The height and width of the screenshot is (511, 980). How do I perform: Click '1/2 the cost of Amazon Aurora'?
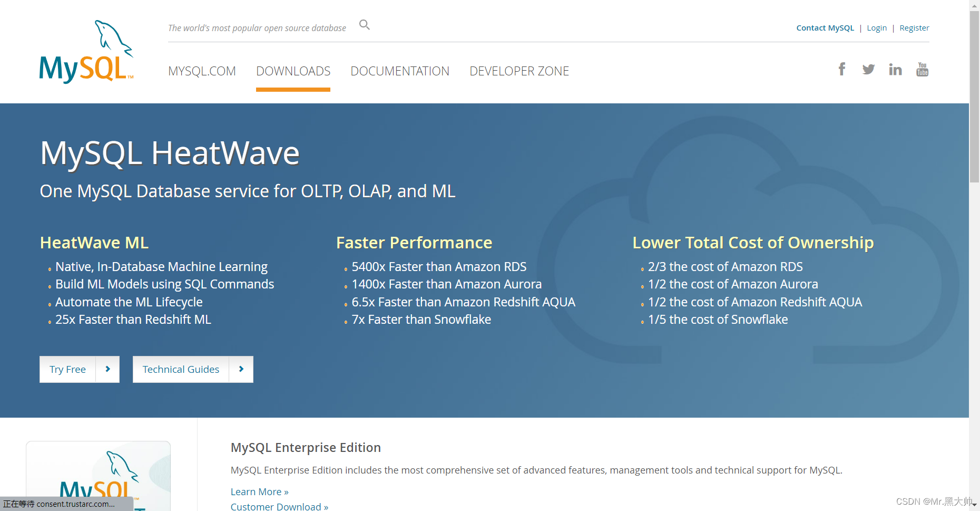[733, 284]
